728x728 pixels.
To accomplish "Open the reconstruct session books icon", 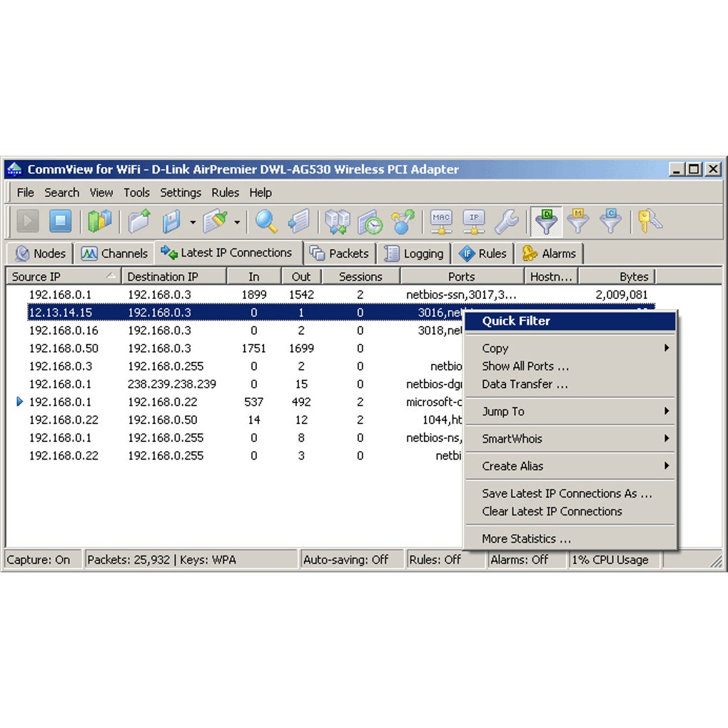I will click(338, 221).
